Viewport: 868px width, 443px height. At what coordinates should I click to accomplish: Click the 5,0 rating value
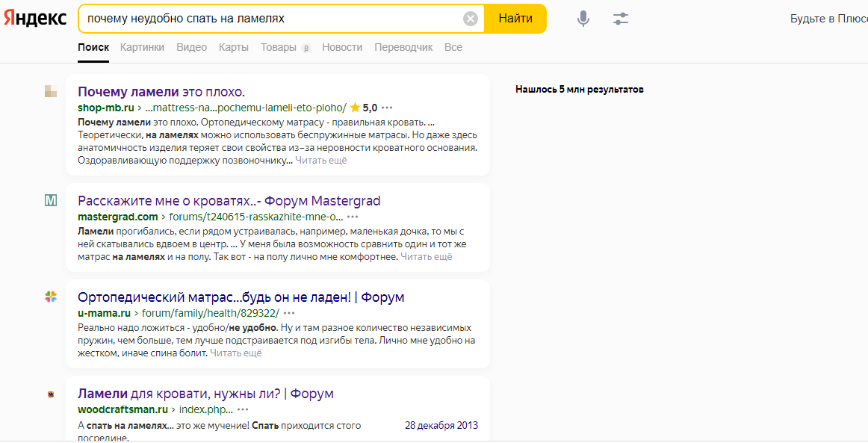click(370, 108)
